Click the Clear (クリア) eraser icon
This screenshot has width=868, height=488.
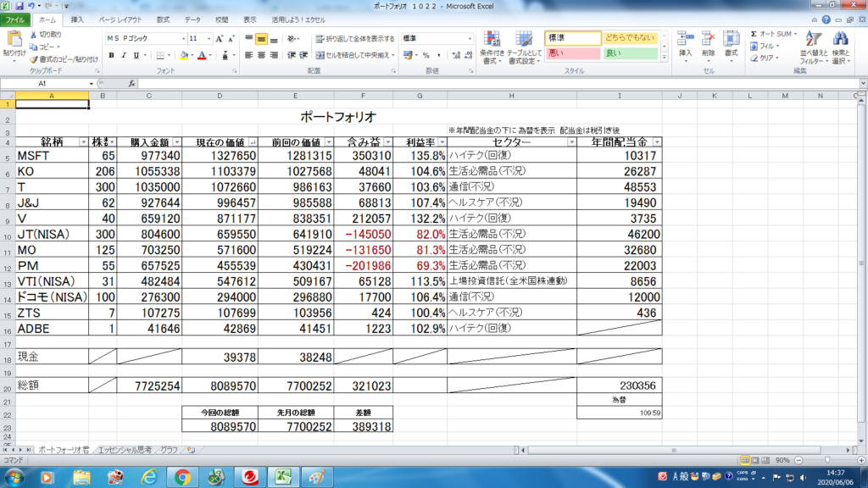[x=754, y=58]
